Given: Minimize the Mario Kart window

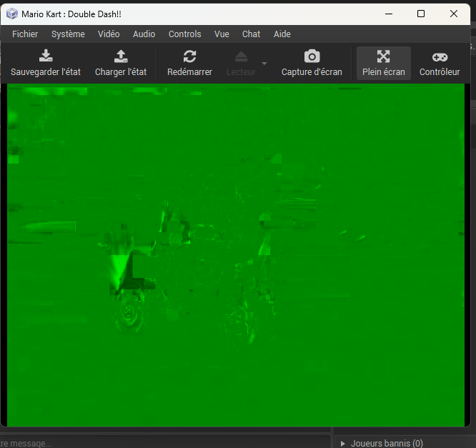Looking at the screenshot, I should pos(389,14).
